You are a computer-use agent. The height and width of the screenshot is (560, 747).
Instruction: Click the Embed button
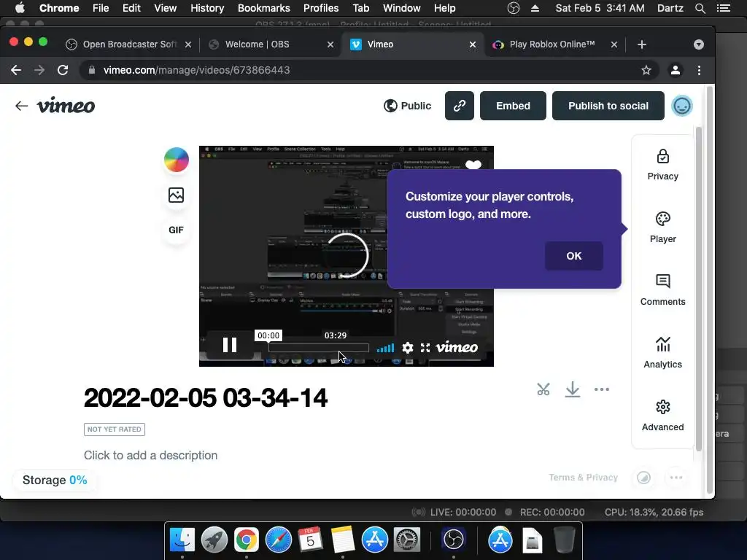(513, 106)
